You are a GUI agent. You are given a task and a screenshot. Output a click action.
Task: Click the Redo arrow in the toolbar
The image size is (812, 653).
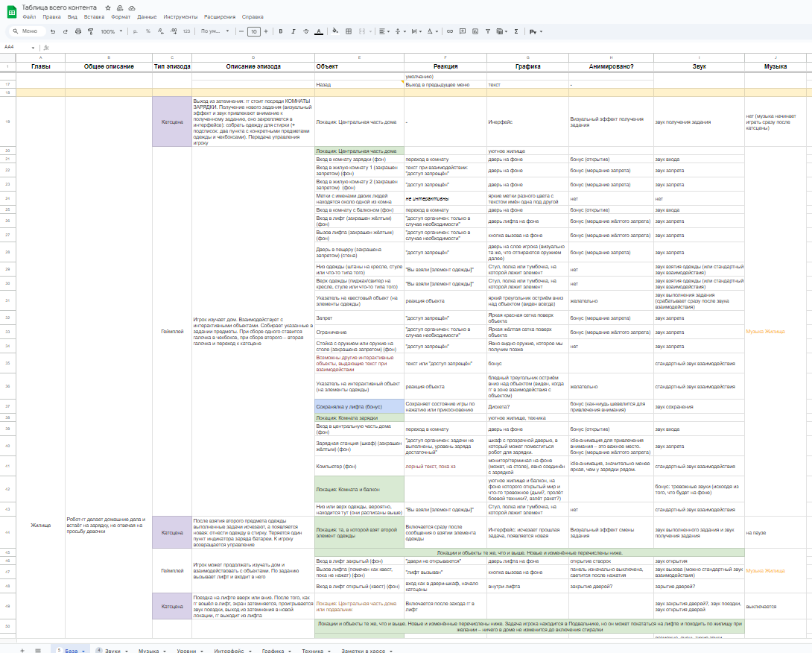point(66,31)
